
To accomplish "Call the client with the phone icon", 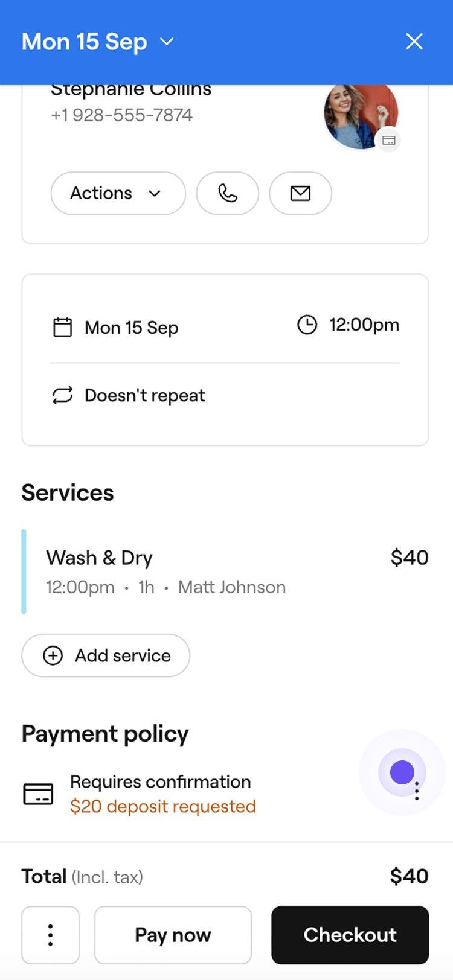I will pos(227,194).
